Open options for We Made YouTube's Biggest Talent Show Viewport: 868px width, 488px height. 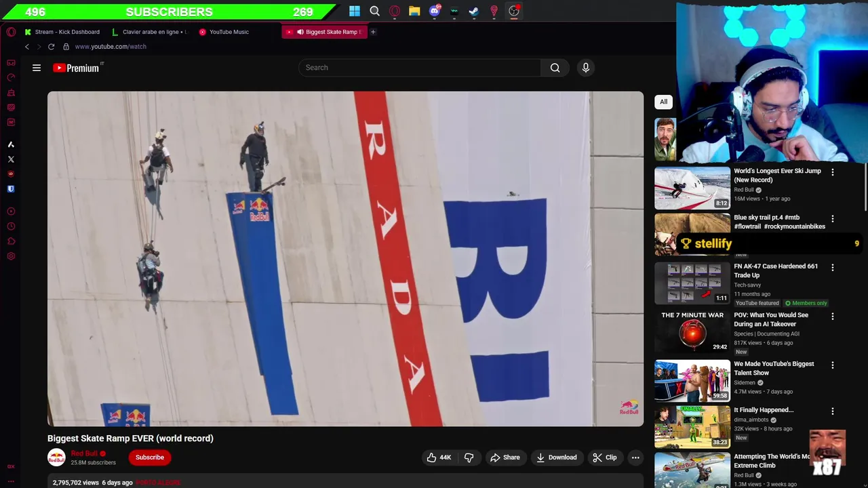[x=833, y=365]
